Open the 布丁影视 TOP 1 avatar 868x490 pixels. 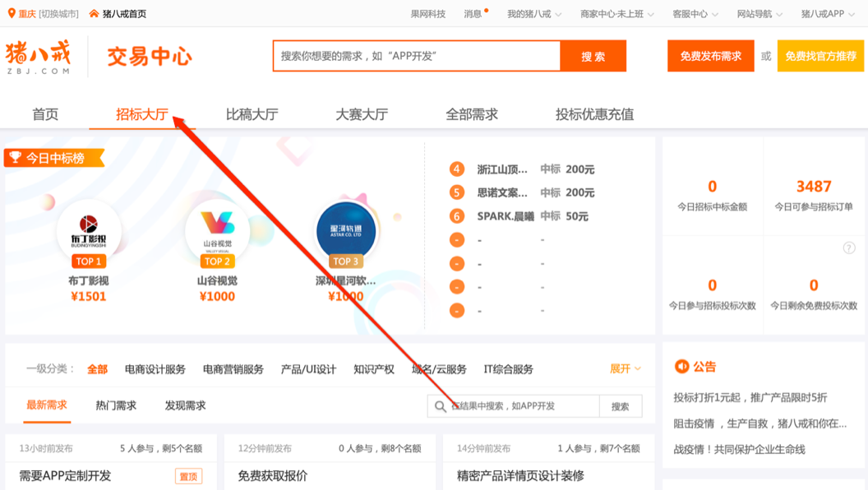(x=89, y=231)
